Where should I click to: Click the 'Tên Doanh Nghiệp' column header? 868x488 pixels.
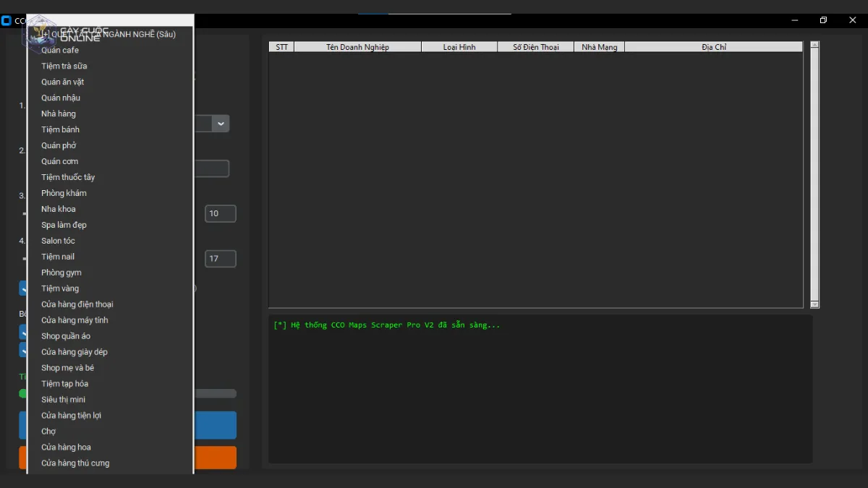(357, 47)
